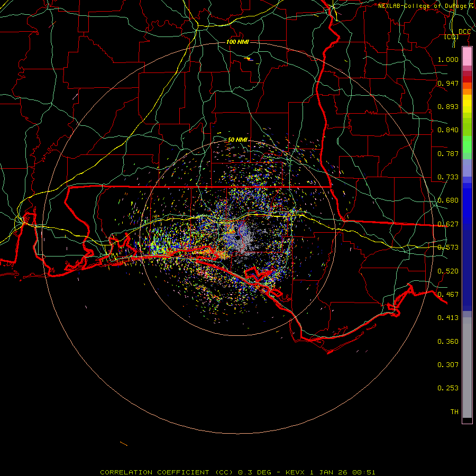The height and width of the screenshot is (476, 476).
Task: Click the 0.307 scale value
Action: coord(448,365)
